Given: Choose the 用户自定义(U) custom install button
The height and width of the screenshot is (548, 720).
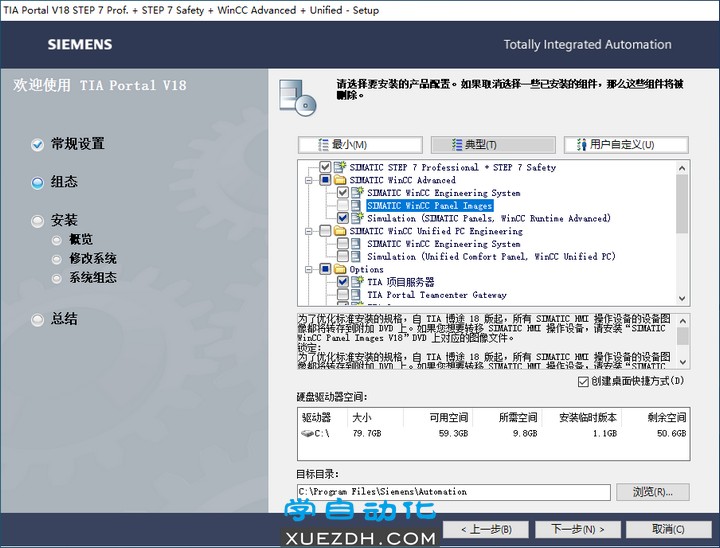Looking at the screenshot, I should (626, 145).
